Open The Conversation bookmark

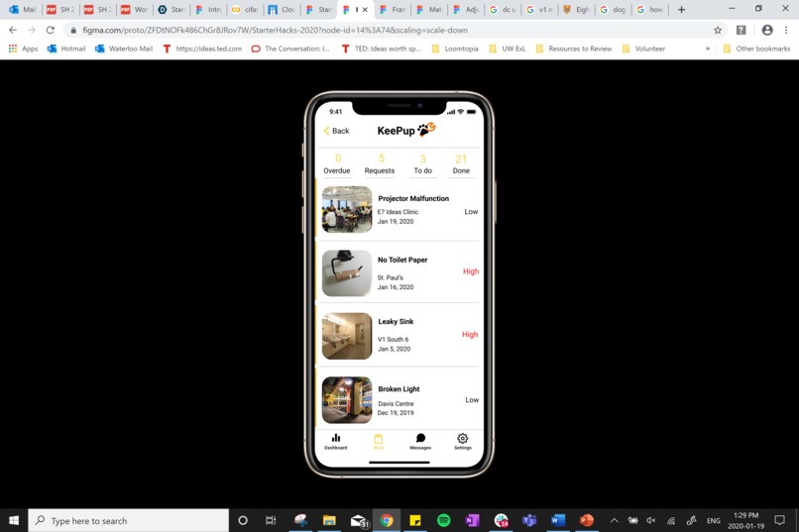[290, 49]
